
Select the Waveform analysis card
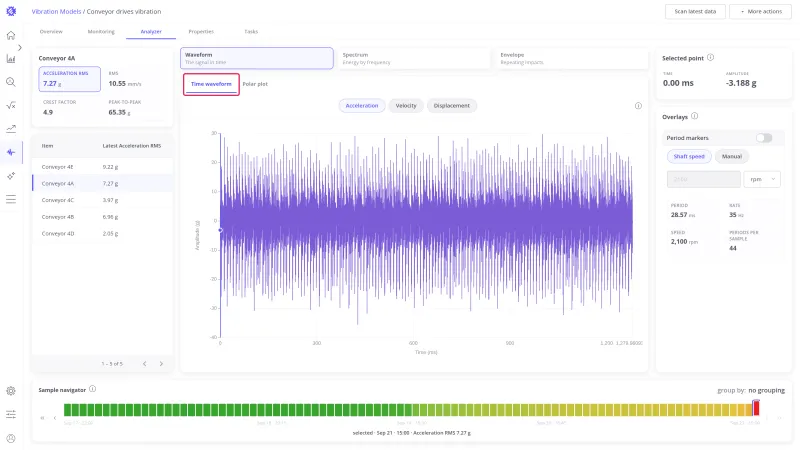(x=257, y=58)
